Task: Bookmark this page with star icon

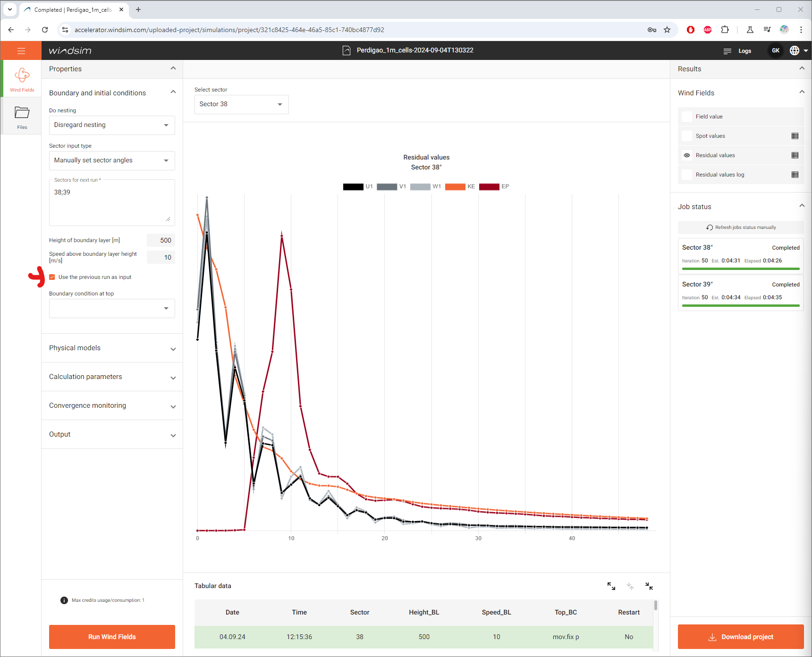Action: point(667,30)
